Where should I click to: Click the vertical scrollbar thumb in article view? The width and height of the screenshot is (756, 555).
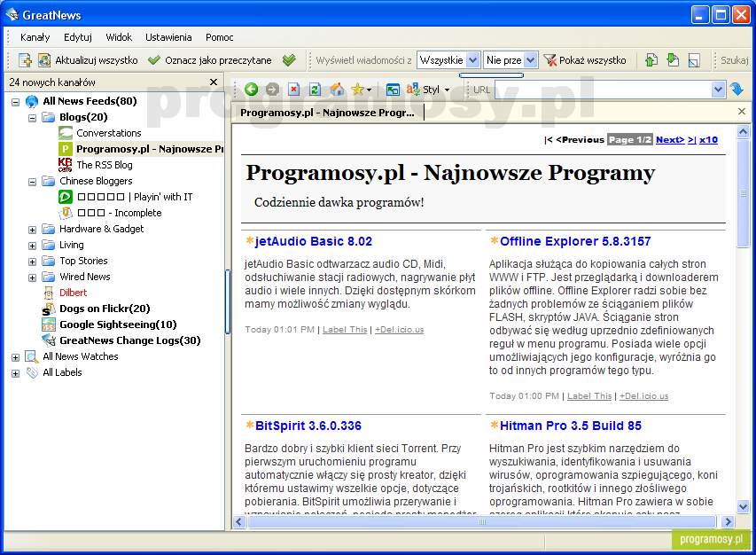pyautogui.click(x=743, y=193)
